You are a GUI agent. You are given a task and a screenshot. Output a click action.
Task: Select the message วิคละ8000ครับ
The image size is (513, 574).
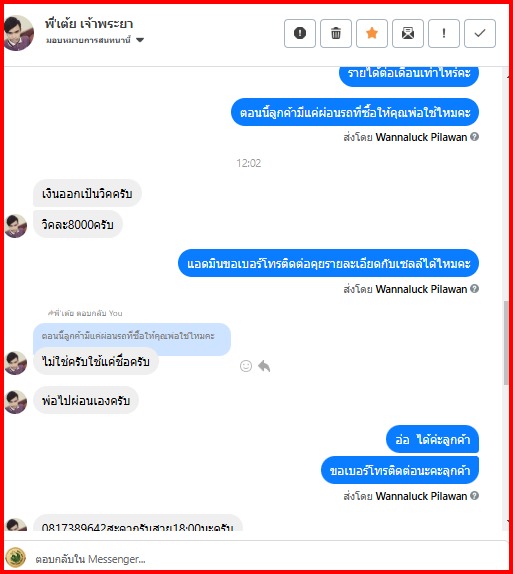pyautogui.click(x=78, y=224)
